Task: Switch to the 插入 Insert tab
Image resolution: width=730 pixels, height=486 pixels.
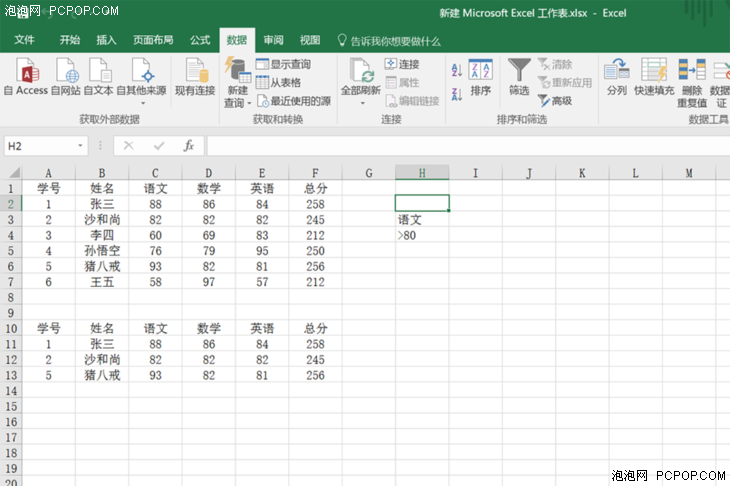Action: (x=106, y=40)
